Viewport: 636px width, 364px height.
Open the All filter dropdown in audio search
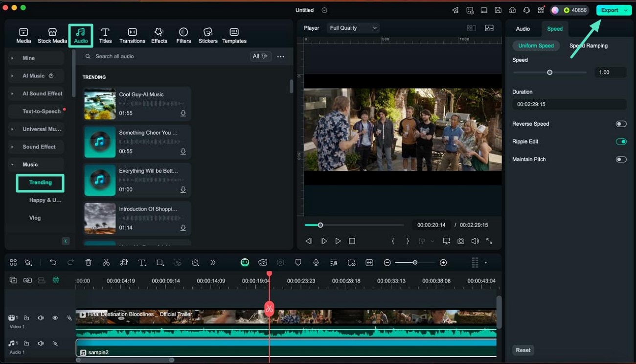(x=260, y=56)
